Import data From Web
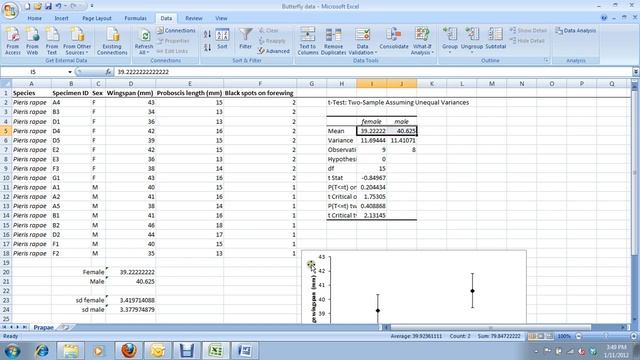This screenshot has height=360, width=640. [x=32, y=41]
